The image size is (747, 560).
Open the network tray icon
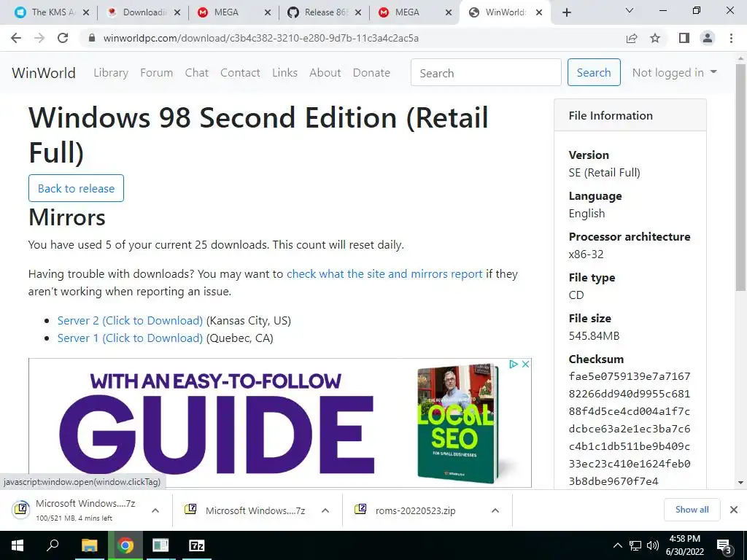635,545
